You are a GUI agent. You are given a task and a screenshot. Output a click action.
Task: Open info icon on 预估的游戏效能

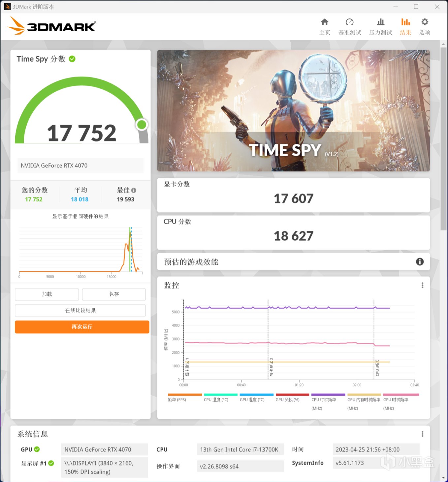point(420,262)
